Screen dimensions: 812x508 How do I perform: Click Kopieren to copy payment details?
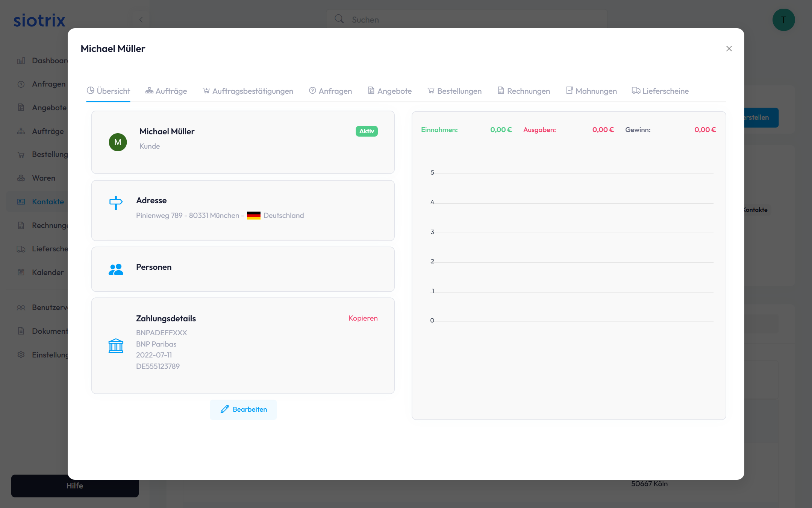(x=363, y=318)
